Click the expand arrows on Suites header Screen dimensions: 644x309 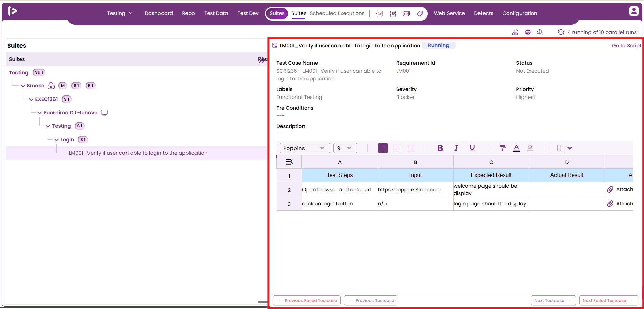click(x=262, y=60)
